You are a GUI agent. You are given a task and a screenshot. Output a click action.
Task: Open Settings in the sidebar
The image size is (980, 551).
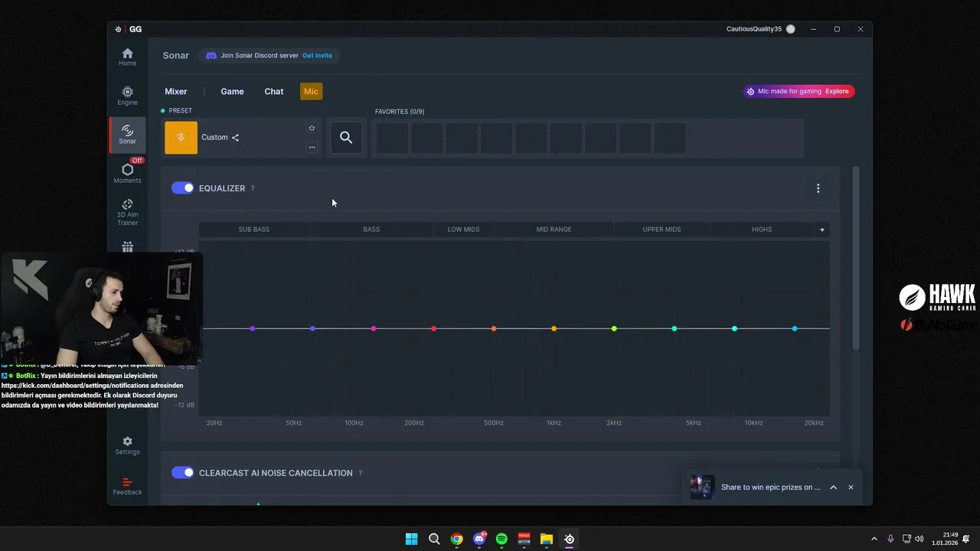(127, 445)
